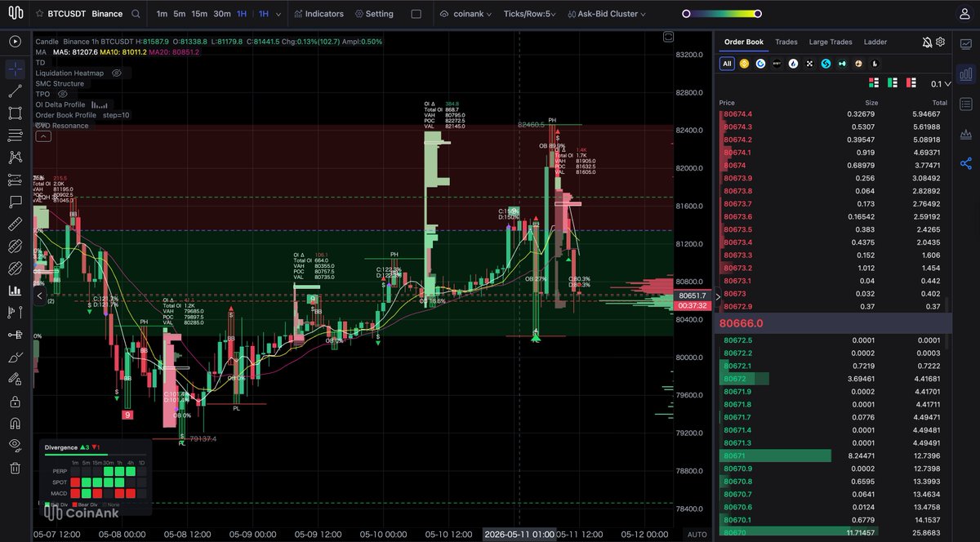Filter order book by OKX exchange icon
The height and width of the screenshot is (542, 980).
tap(809, 63)
